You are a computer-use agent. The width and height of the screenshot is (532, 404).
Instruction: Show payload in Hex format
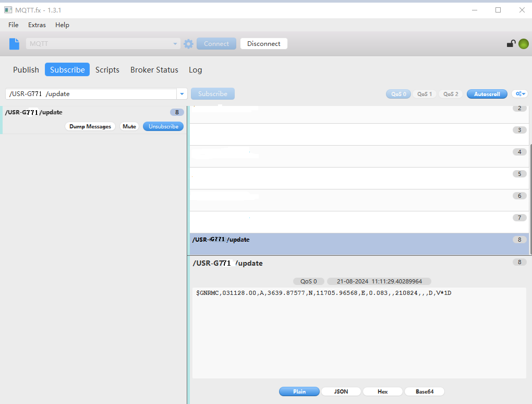[382, 391]
